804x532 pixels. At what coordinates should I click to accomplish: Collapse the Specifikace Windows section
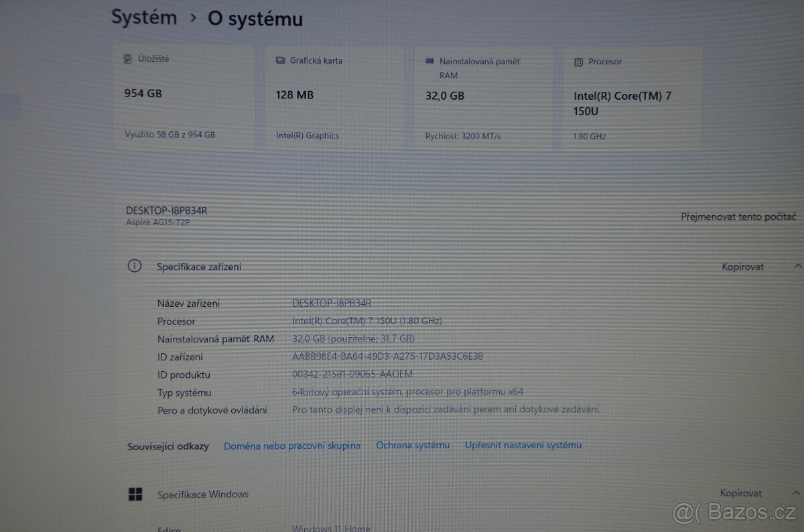click(x=797, y=493)
